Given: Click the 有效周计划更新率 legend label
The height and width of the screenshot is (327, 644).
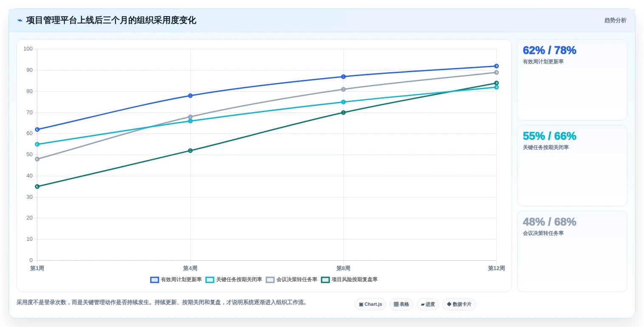Looking at the screenshot, I should coord(181,280).
